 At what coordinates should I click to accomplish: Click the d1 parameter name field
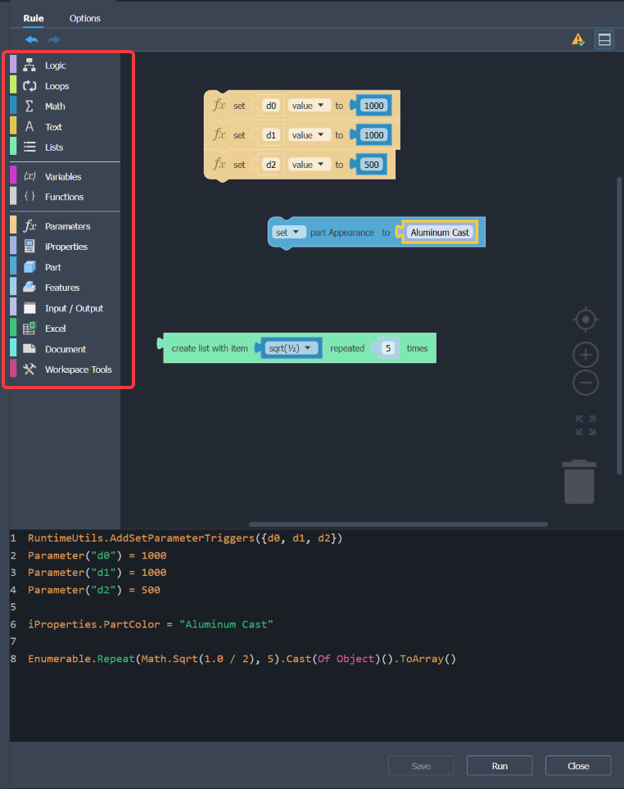pyautogui.click(x=271, y=135)
